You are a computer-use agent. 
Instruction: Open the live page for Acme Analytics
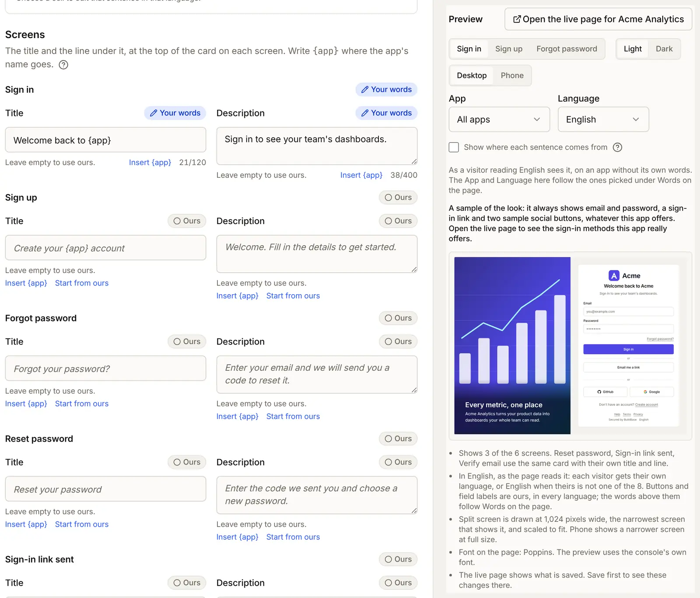598,19
